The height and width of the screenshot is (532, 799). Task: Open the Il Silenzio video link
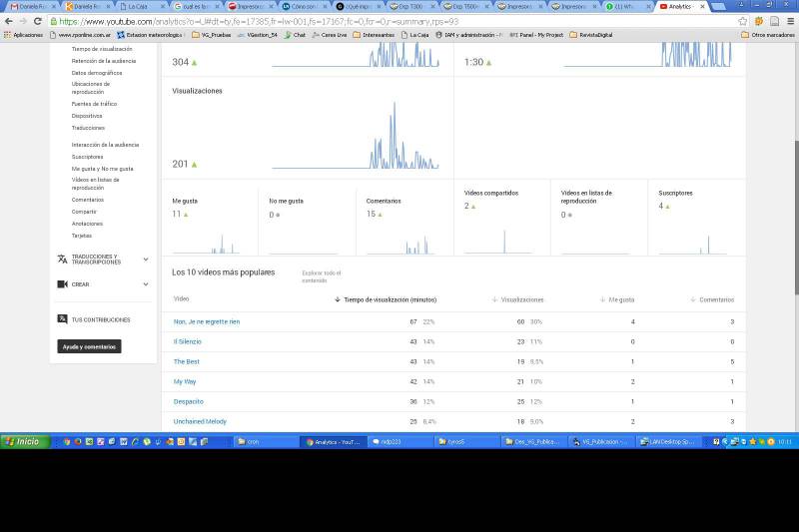pos(188,341)
